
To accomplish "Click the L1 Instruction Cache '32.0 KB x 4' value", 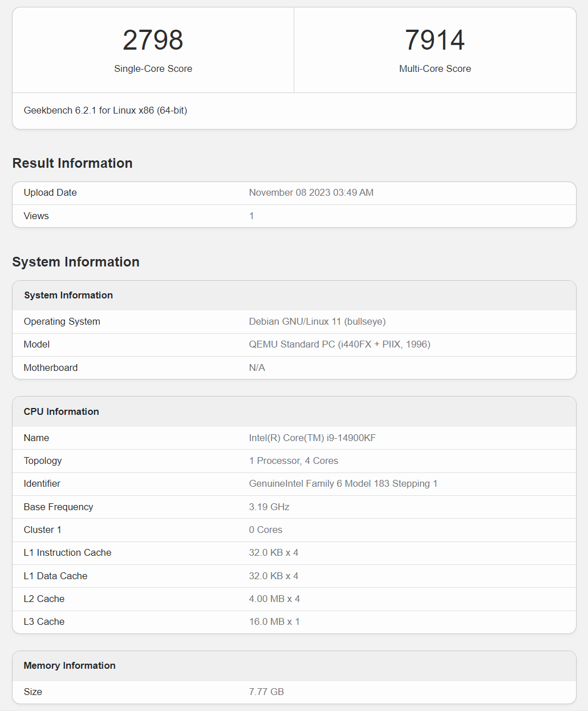I will (274, 552).
